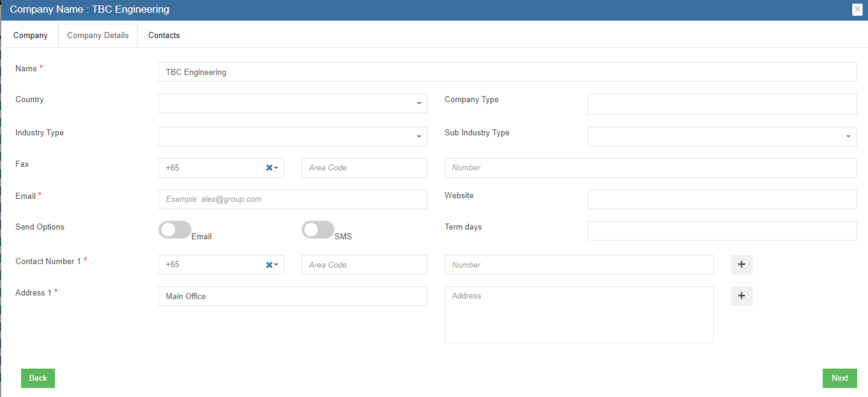Click the Fax Area Code field
Screen dimensions: 868x397
coord(364,168)
